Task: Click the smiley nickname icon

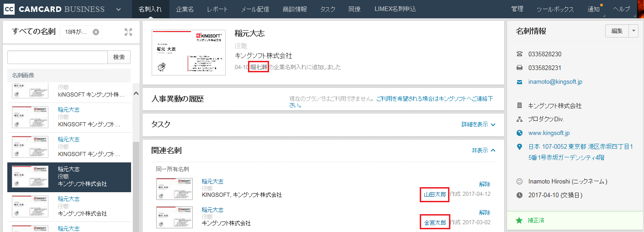Action: (519, 181)
